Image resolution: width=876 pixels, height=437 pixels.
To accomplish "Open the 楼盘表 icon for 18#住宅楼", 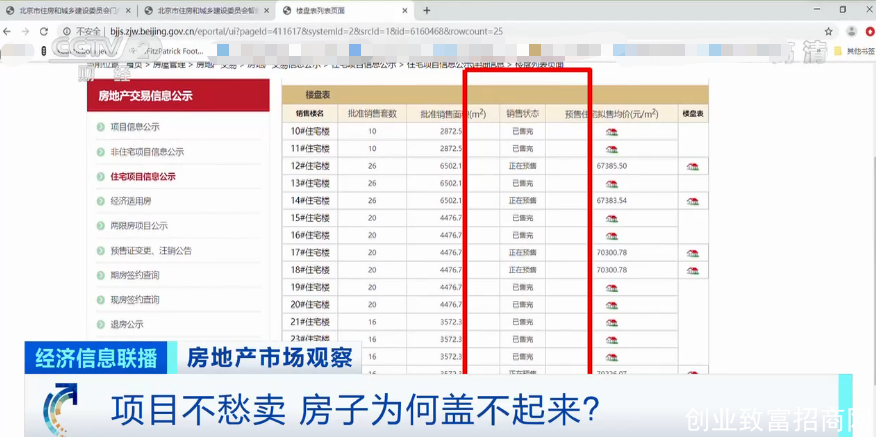I will pos(692,270).
